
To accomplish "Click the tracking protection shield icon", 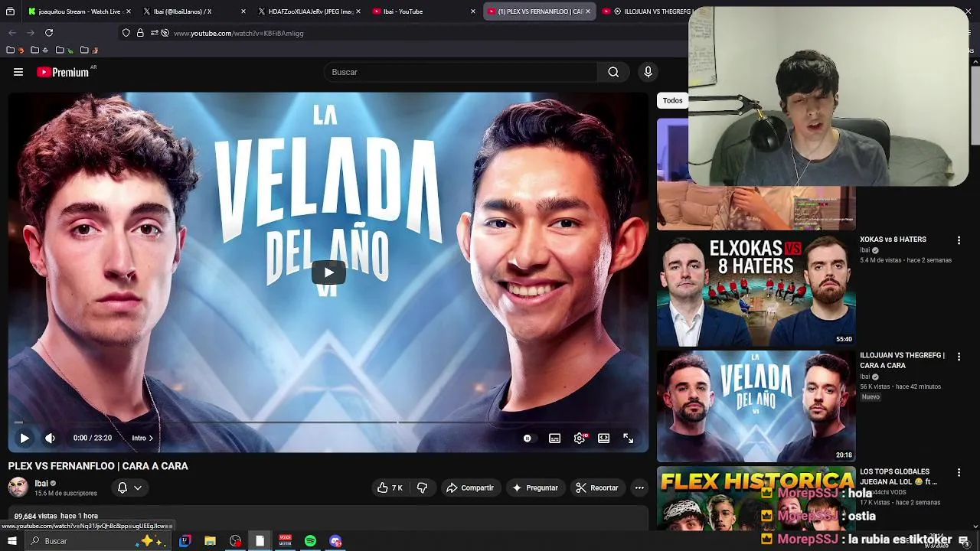I will tap(126, 33).
